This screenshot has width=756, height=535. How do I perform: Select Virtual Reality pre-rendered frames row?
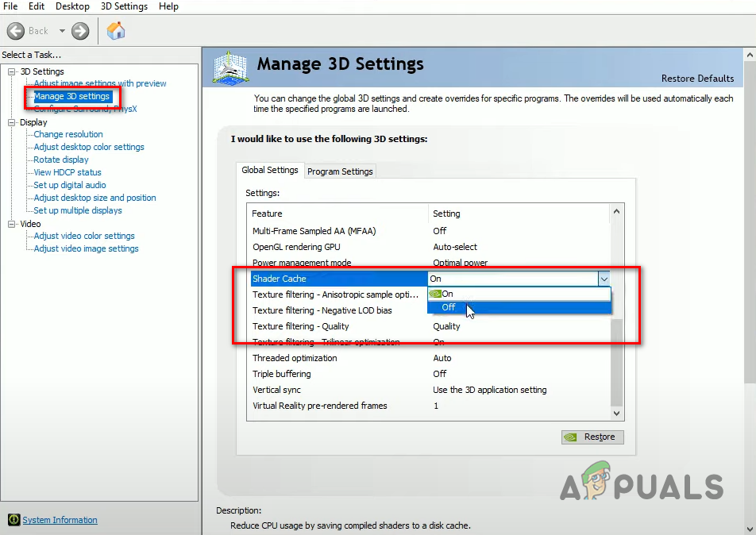click(430, 406)
